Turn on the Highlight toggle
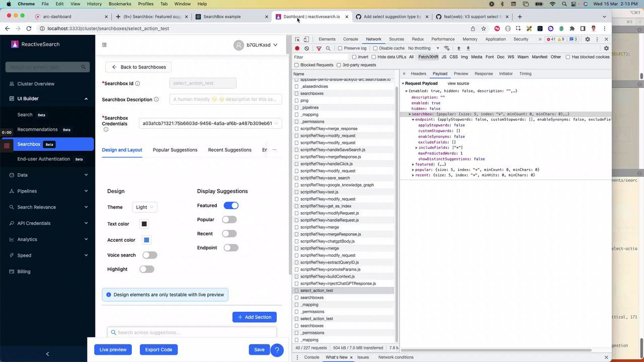Screen dimensions: 644x362 pos(147,269)
